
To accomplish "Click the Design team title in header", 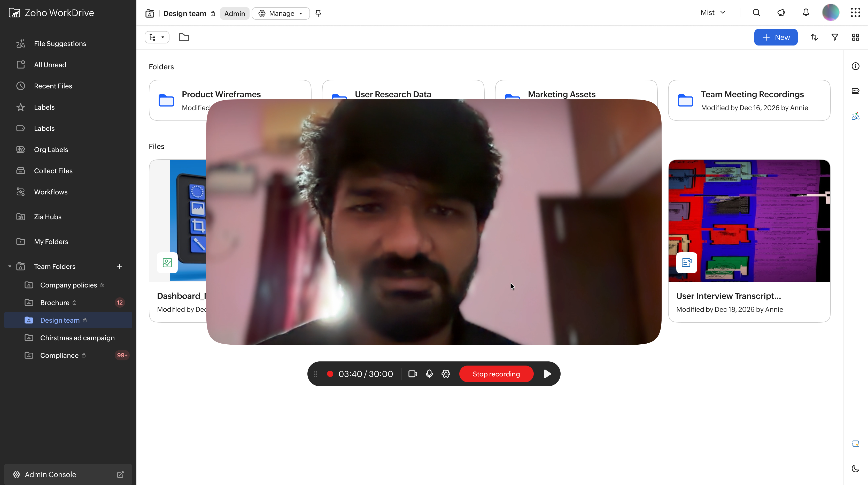I will [x=185, y=13].
